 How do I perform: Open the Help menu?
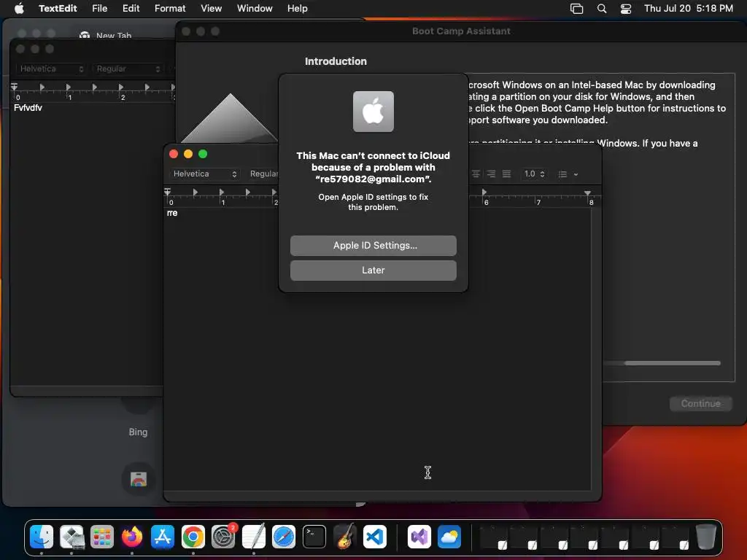298,8
